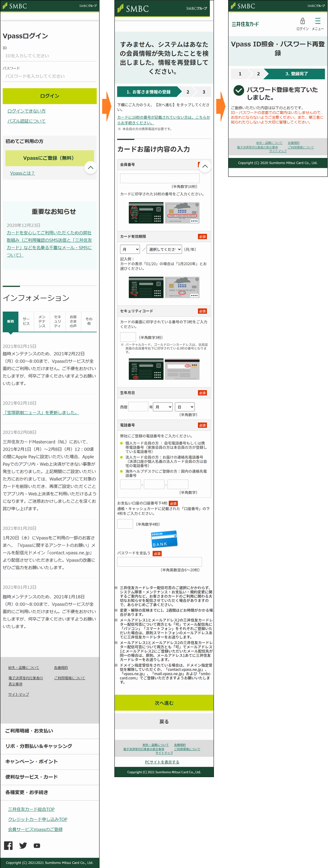Open the YouTube icon link
Screen dimensions: 328x868
pos(37,845)
